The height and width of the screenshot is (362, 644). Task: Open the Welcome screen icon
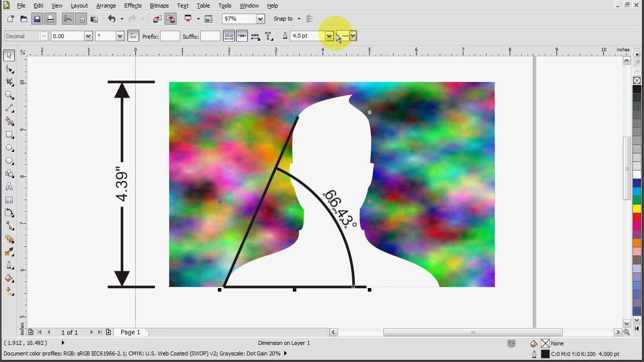[209, 19]
